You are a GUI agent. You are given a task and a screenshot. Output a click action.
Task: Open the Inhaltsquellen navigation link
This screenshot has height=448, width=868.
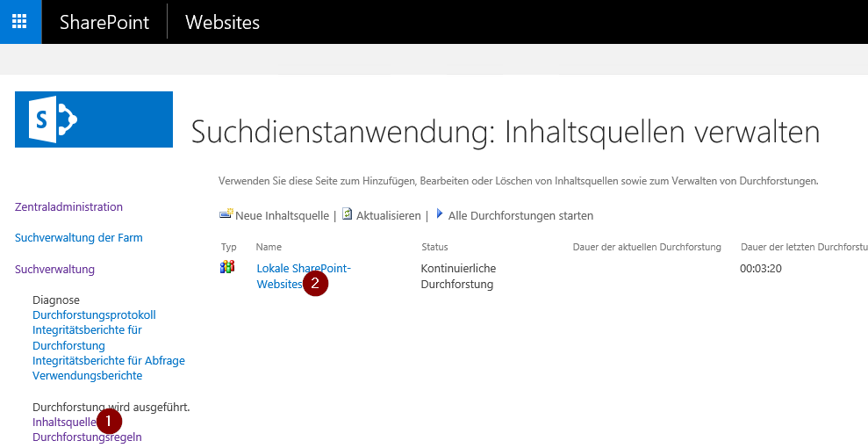coord(65,422)
